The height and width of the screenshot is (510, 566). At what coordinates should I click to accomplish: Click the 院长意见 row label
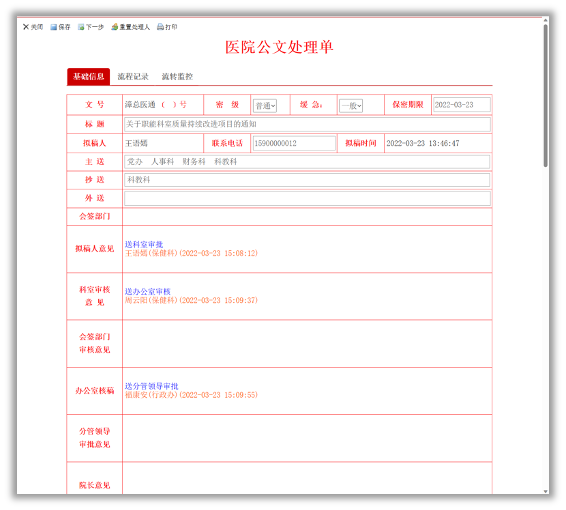pos(95,485)
